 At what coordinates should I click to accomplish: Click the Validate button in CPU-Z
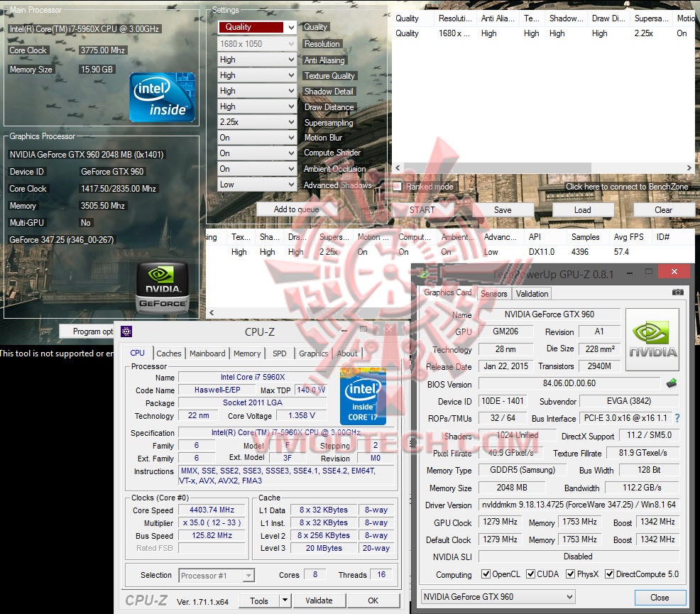(x=319, y=601)
